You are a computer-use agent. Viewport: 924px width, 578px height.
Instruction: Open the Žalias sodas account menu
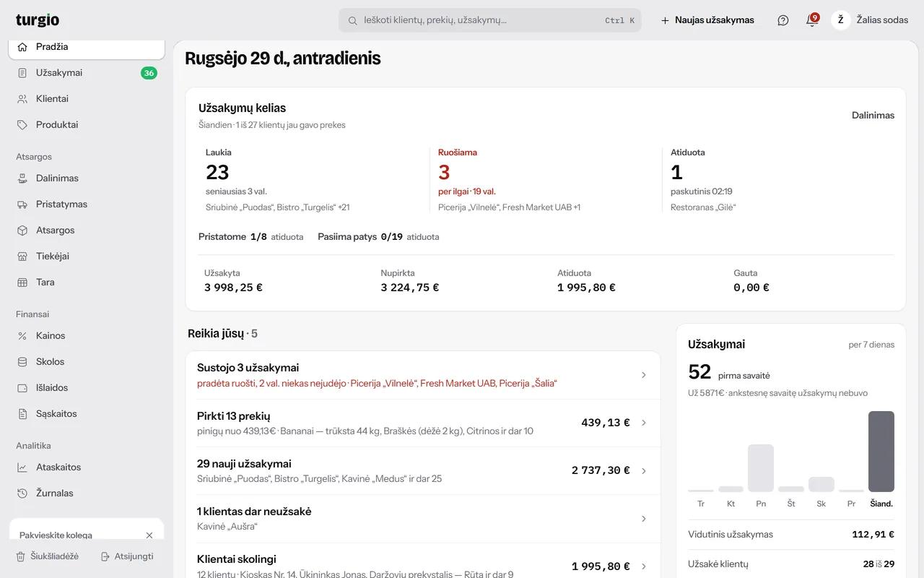(871, 20)
